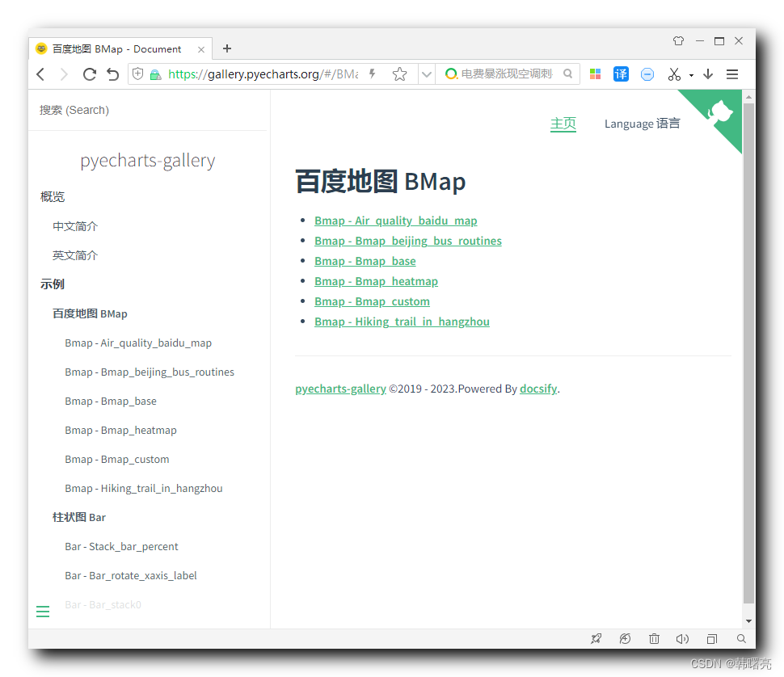Click the scissors screenshot tool icon
Screen dimensions: 784x677
674,74
